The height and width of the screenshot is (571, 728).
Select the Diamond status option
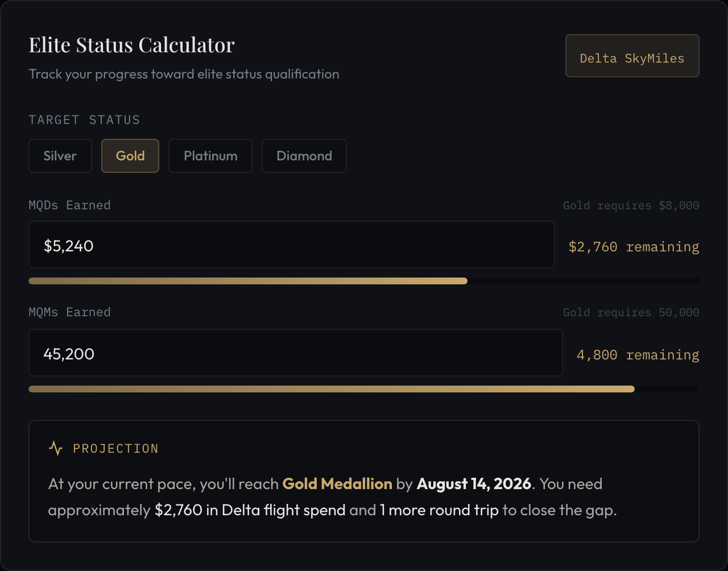[304, 155]
